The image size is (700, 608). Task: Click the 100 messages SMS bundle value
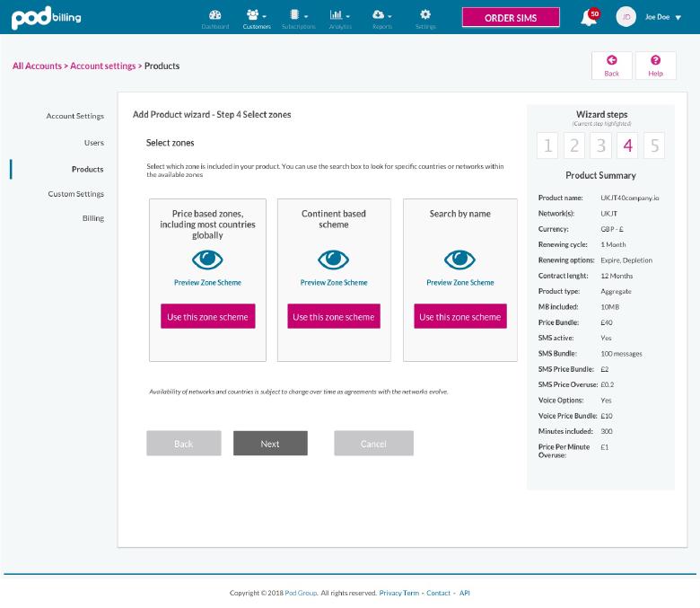point(621,354)
